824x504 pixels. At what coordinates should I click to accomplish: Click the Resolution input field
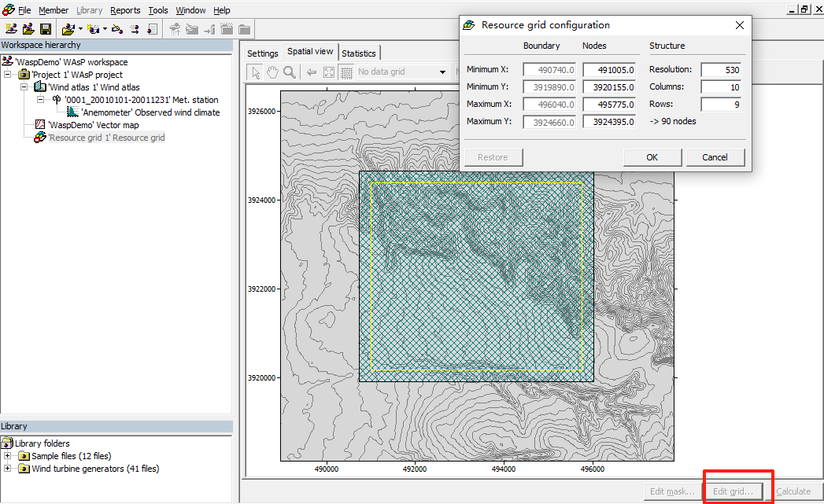722,70
